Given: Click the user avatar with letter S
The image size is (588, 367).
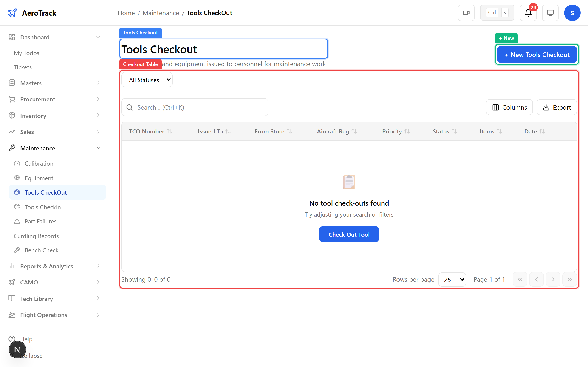Looking at the screenshot, I should [x=572, y=13].
